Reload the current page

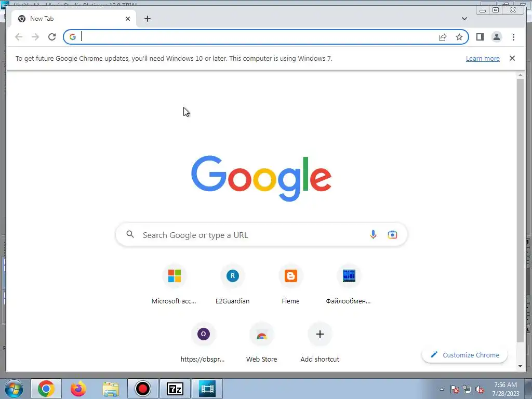(52, 37)
